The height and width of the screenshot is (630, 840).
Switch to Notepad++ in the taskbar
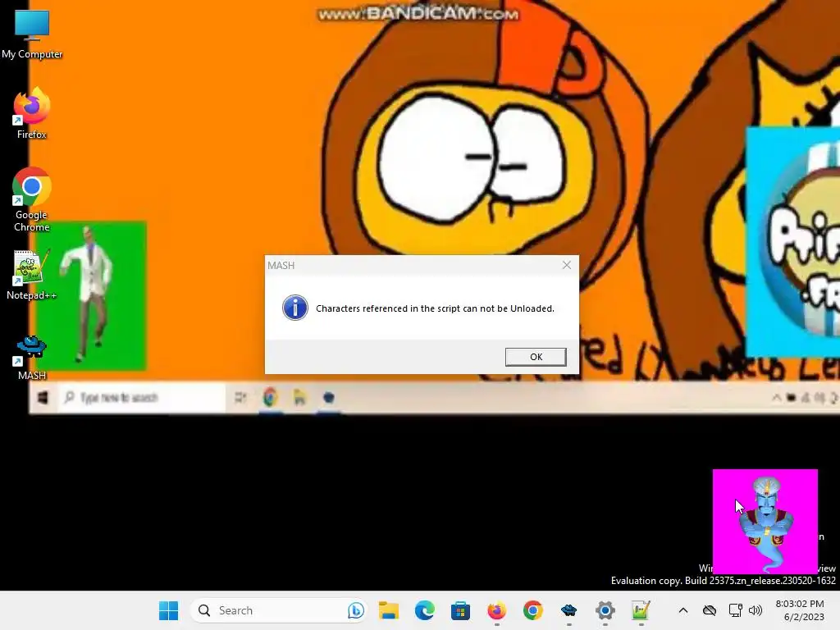pos(641,610)
